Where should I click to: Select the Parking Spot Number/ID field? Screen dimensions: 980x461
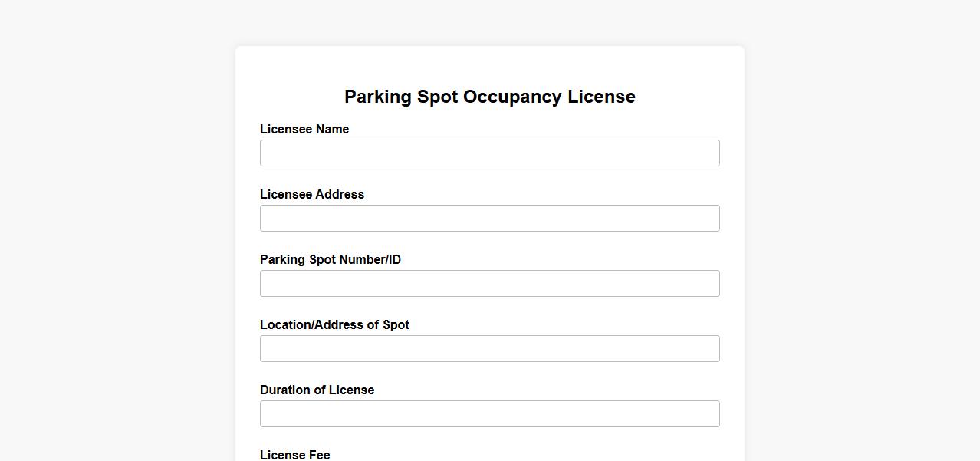489,283
